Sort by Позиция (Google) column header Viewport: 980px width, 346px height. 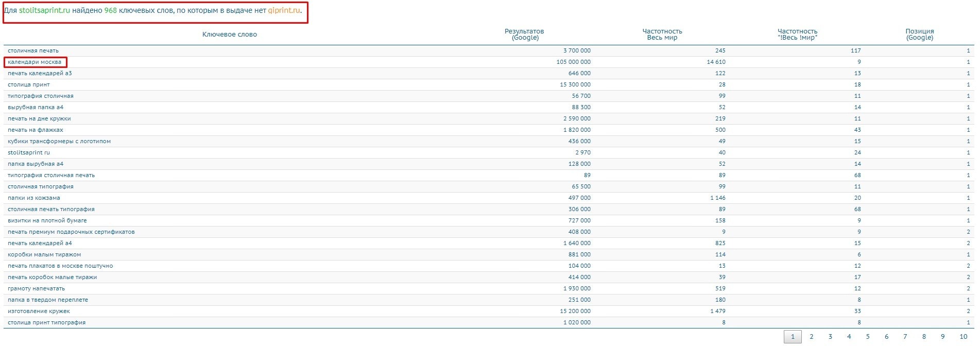point(919,34)
